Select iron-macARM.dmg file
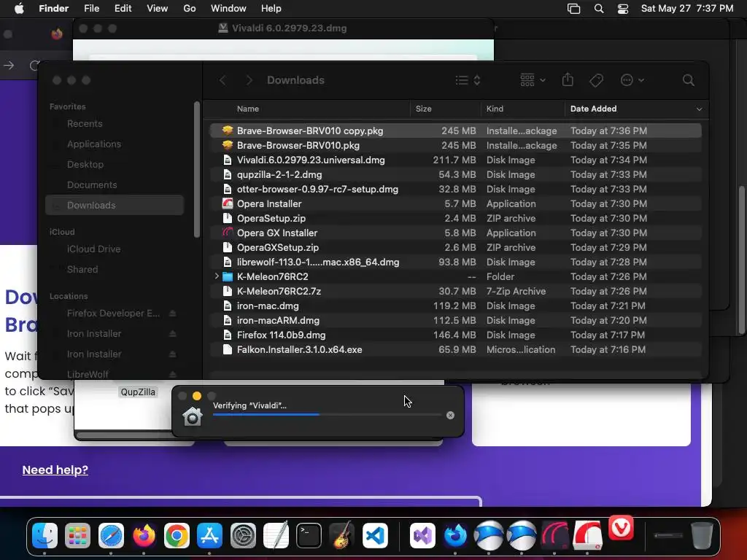Viewport: 747px width, 560px height. click(x=455, y=321)
